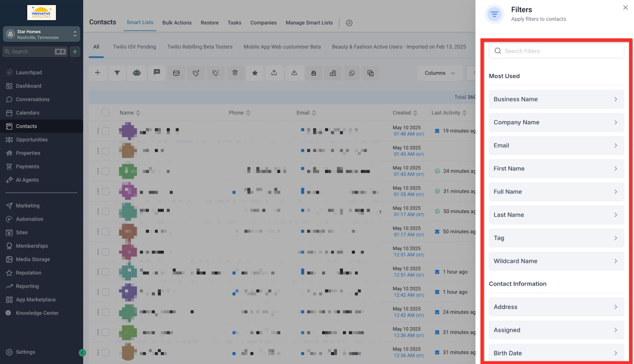Viewport: 634px width, 364px height.
Task: Click the delete trash icon
Action: (235, 73)
